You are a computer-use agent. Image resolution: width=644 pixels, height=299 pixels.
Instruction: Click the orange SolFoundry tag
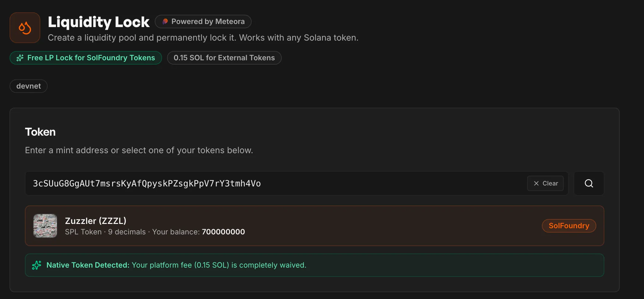[569, 226]
